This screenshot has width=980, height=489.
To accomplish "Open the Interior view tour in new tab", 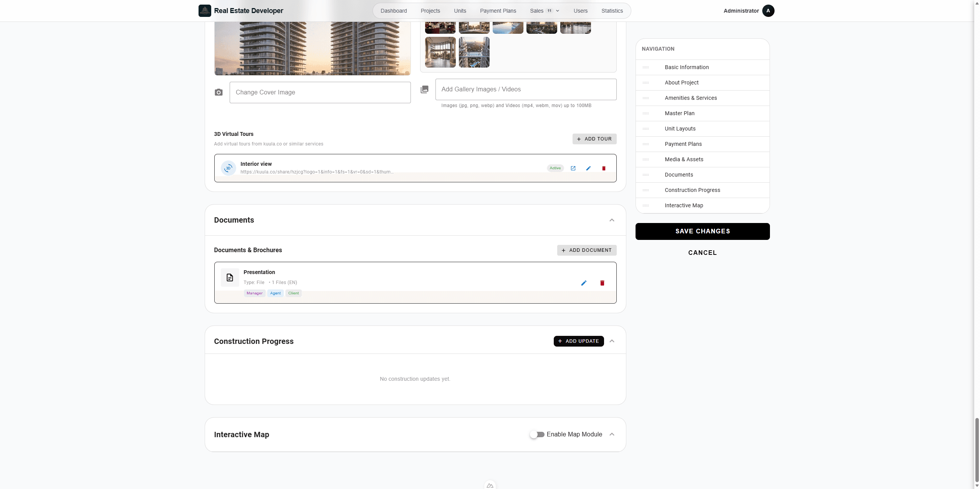I will click(x=573, y=168).
